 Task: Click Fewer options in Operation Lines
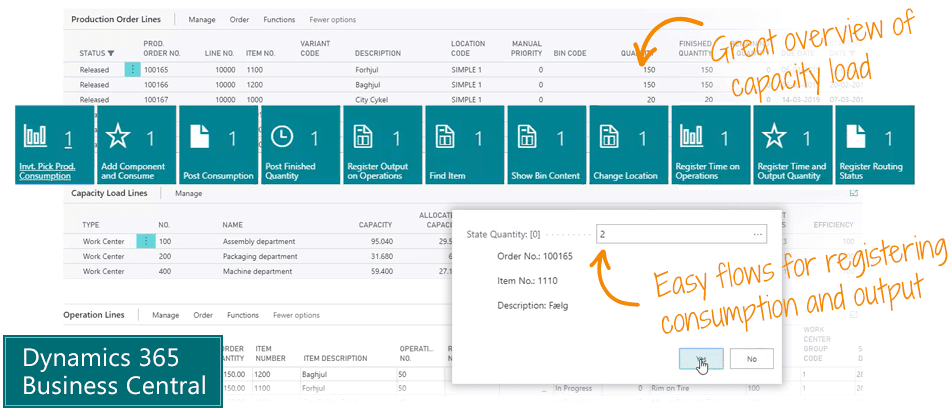(x=296, y=315)
